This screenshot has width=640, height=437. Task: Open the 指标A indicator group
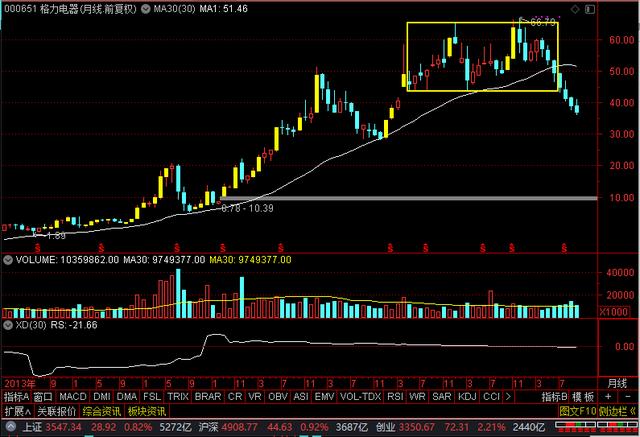[17, 397]
